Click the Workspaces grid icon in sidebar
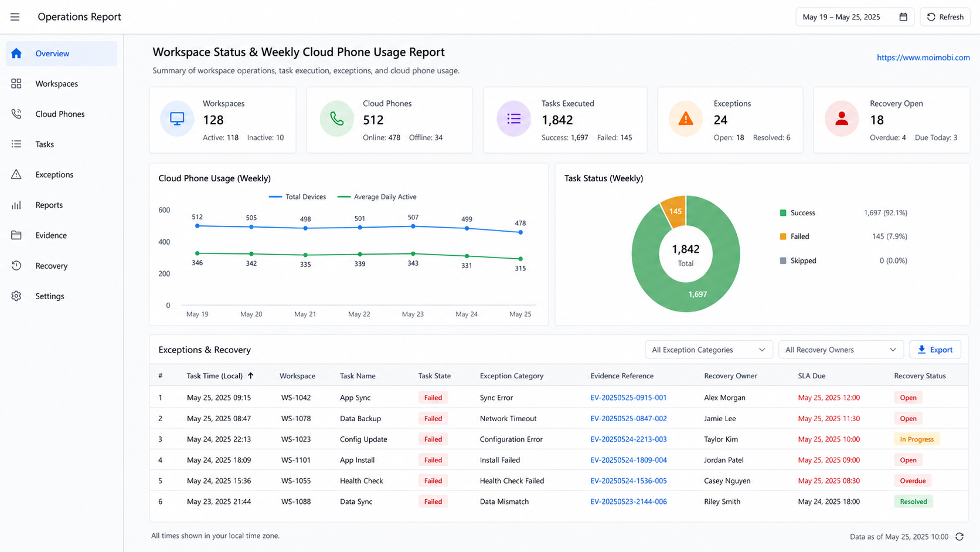 (16, 84)
